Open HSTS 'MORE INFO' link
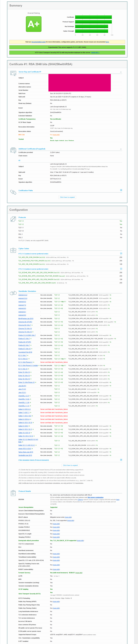This screenshot has height=644, width=138. point(95,53)
